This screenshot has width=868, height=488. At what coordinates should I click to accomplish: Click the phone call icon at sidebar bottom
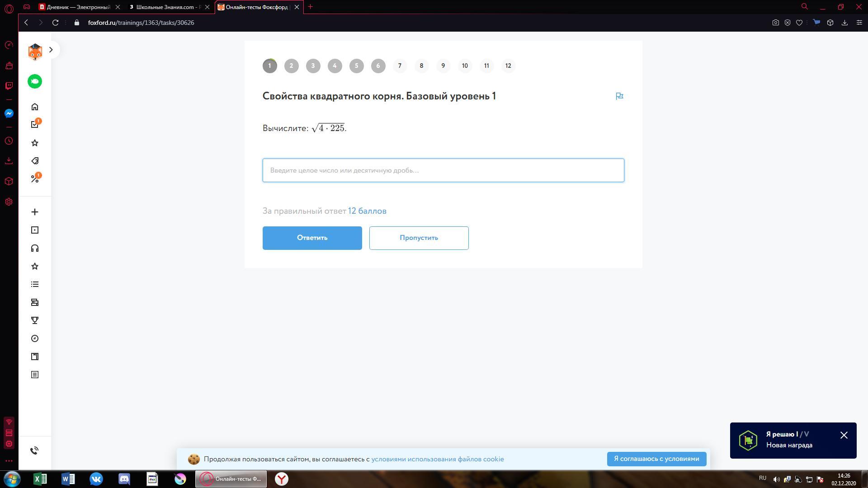click(x=35, y=450)
